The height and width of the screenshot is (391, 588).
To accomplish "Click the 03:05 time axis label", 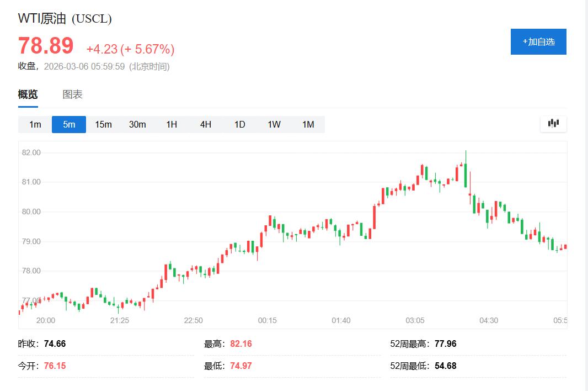I will coord(415,320).
